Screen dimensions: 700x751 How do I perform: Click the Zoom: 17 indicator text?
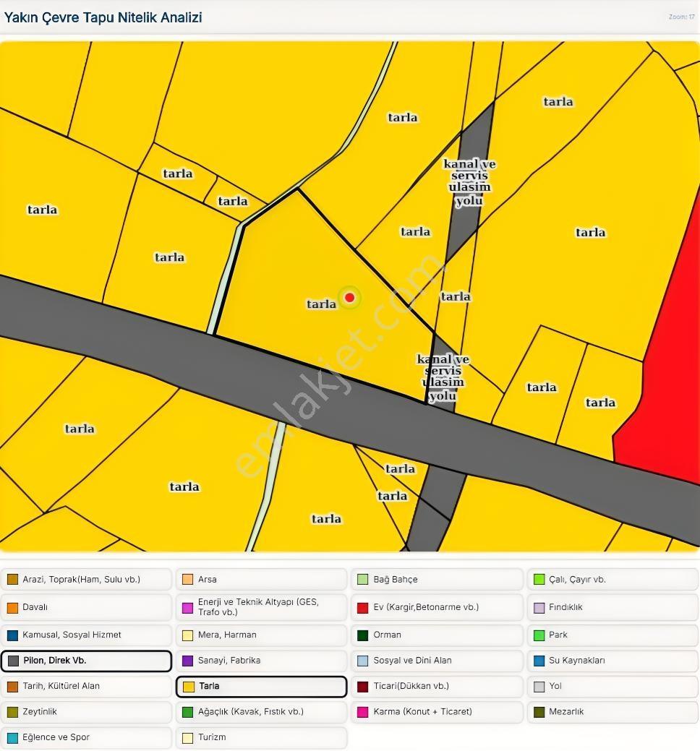681,17
